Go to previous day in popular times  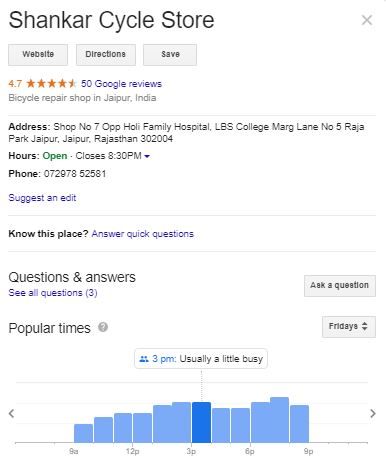coord(12,413)
